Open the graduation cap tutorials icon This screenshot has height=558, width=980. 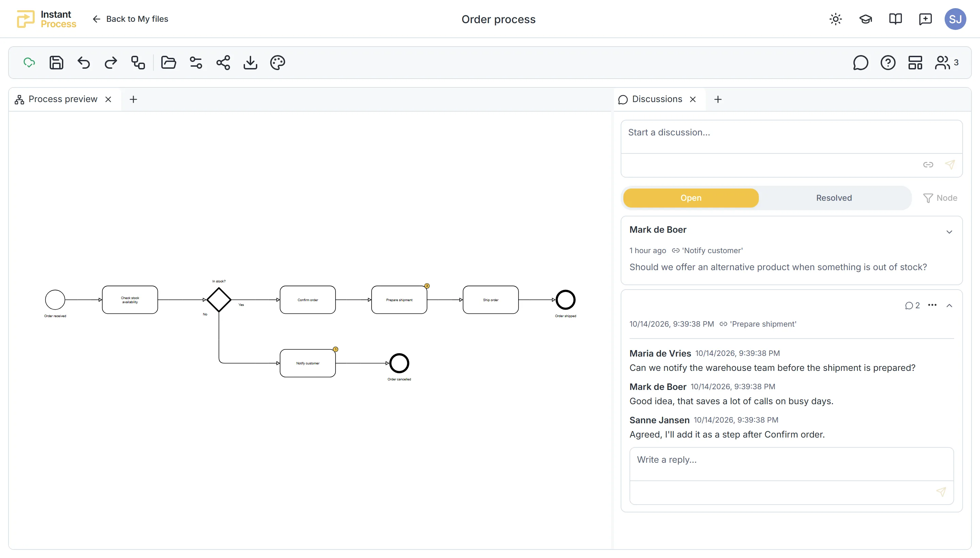click(865, 19)
